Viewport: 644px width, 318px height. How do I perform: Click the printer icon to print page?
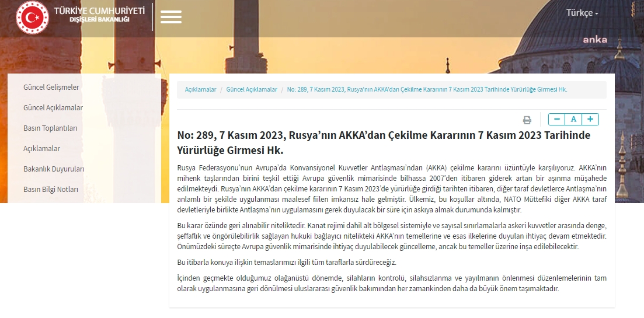pyautogui.click(x=527, y=120)
